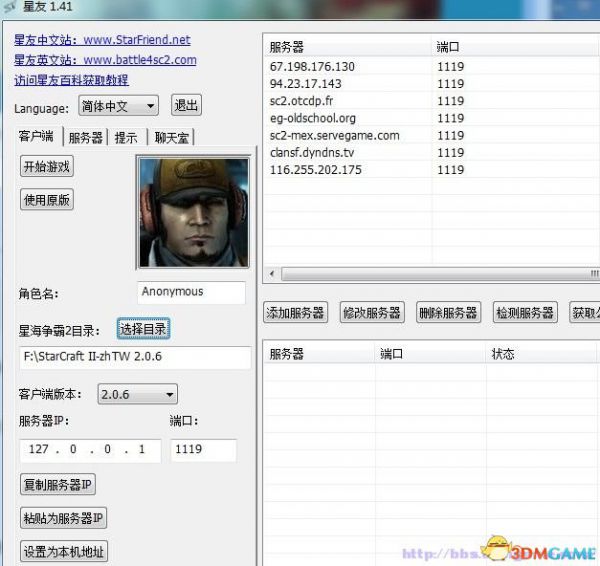The height and width of the screenshot is (566, 600).
Task: Click the character portrait avatar image
Action: click(x=191, y=212)
